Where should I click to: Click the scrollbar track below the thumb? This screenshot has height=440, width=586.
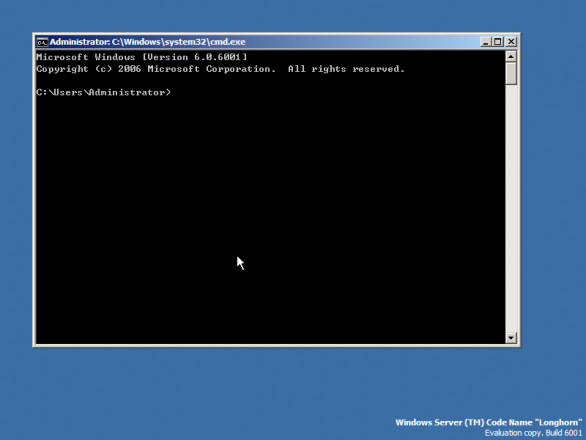511,208
